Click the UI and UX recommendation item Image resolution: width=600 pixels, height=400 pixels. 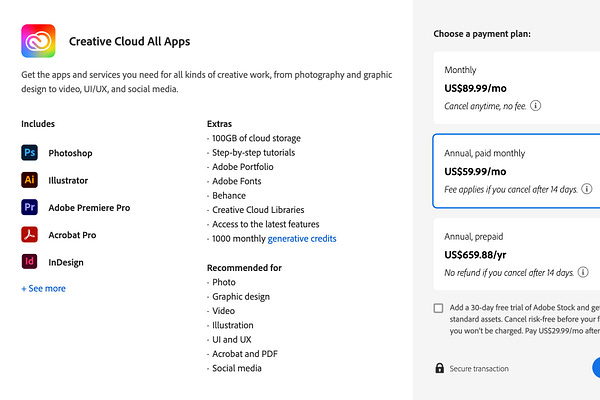point(232,340)
